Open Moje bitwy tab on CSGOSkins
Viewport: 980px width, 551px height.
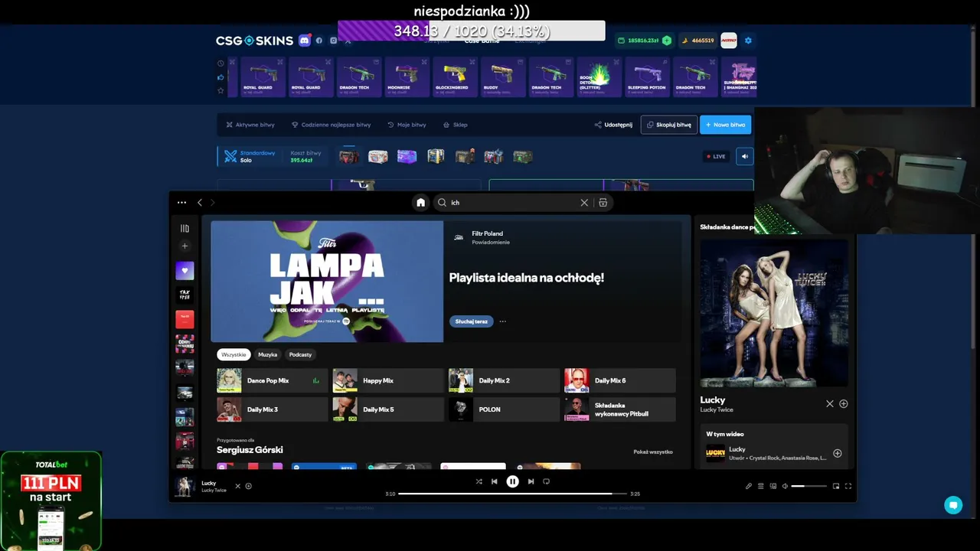(x=407, y=125)
